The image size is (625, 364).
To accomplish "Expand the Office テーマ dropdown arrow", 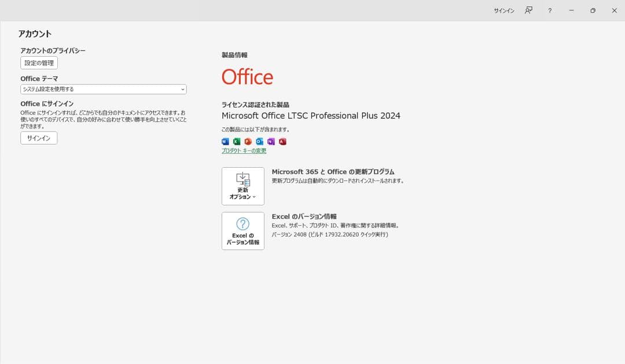I will pos(183,89).
